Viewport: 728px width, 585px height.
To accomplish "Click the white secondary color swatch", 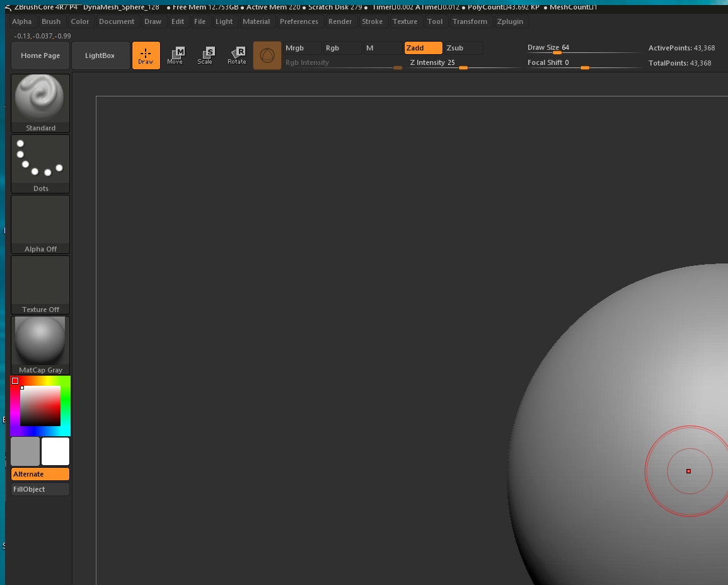I will (55, 451).
